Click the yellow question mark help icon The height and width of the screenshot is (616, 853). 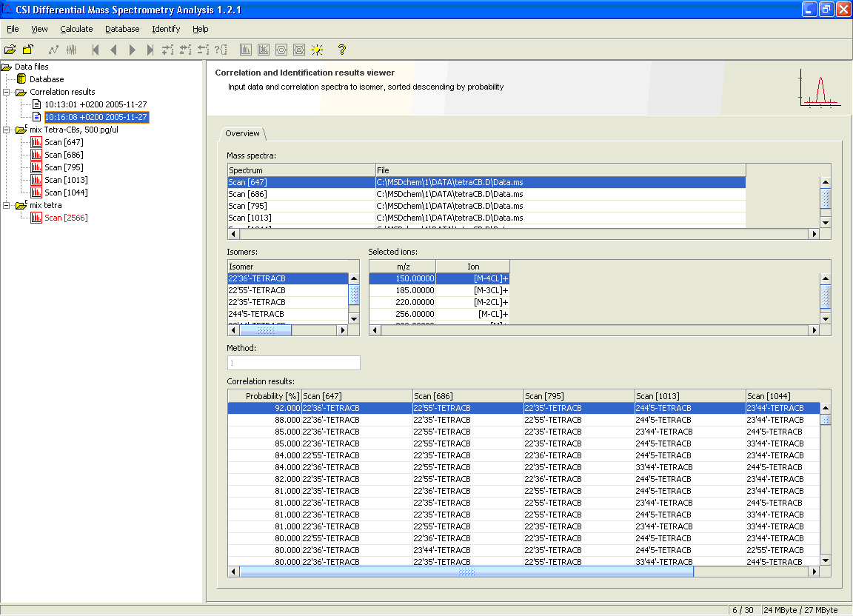click(341, 50)
